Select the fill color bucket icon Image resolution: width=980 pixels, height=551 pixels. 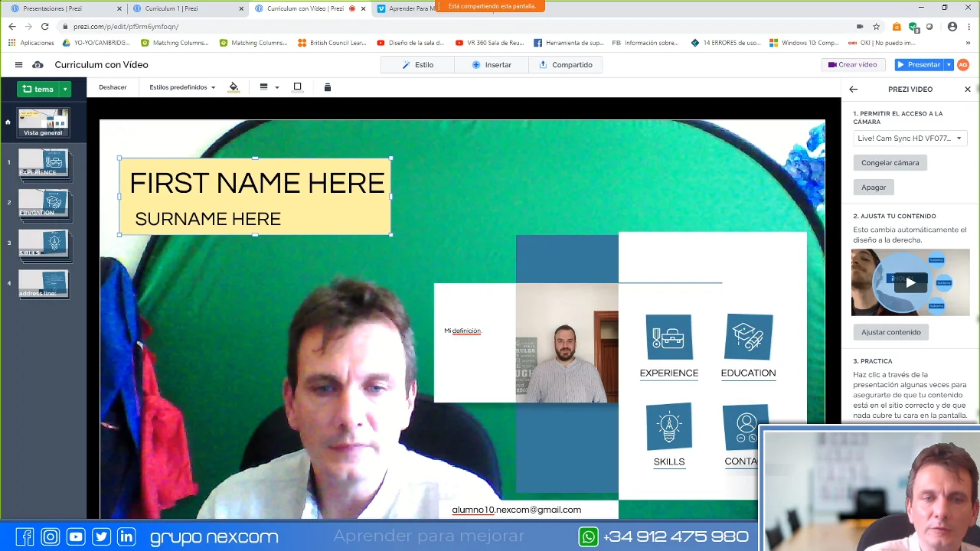(x=234, y=87)
